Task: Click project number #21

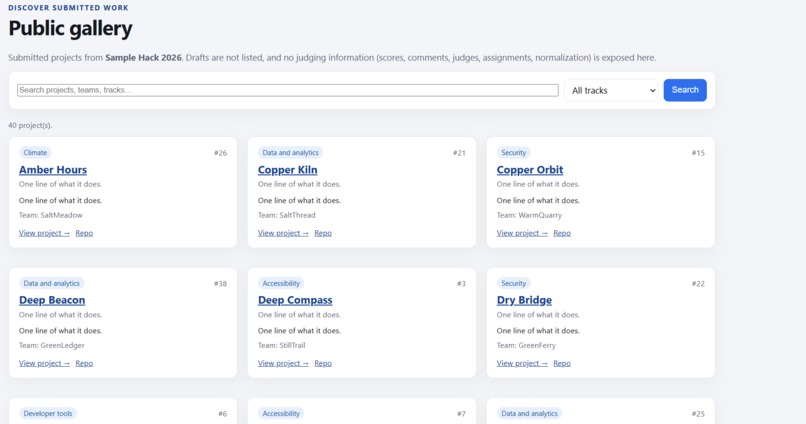Action: 459,153
